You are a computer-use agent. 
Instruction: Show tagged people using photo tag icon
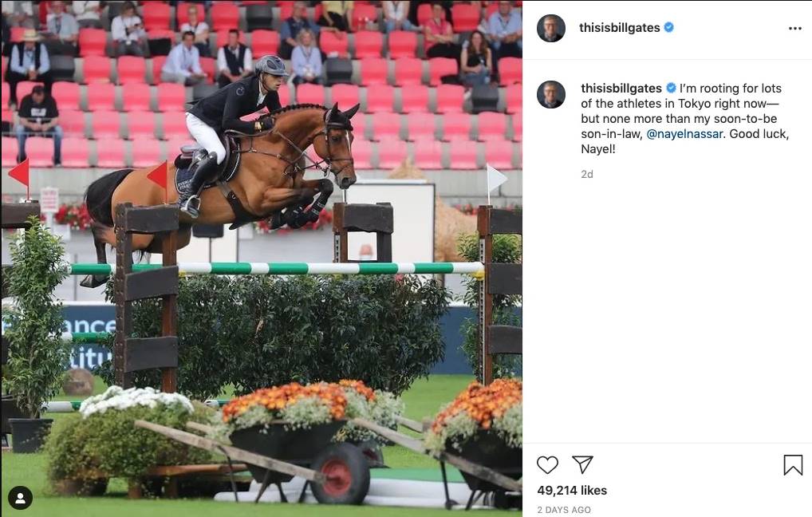pos(20,498)
